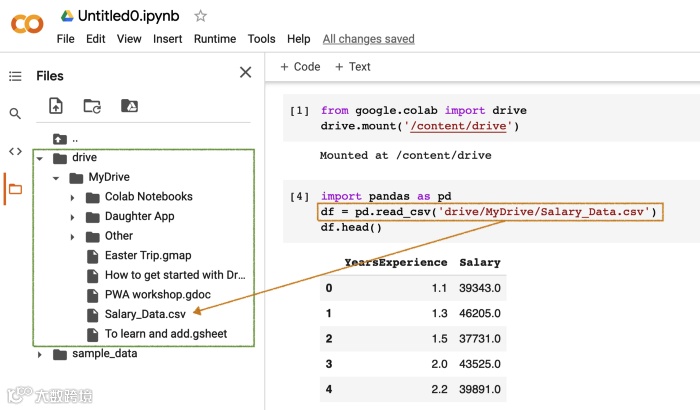700x410 pixels.
Task: Select the Salary_Data.csv file
Action: [x=145, y=314]
